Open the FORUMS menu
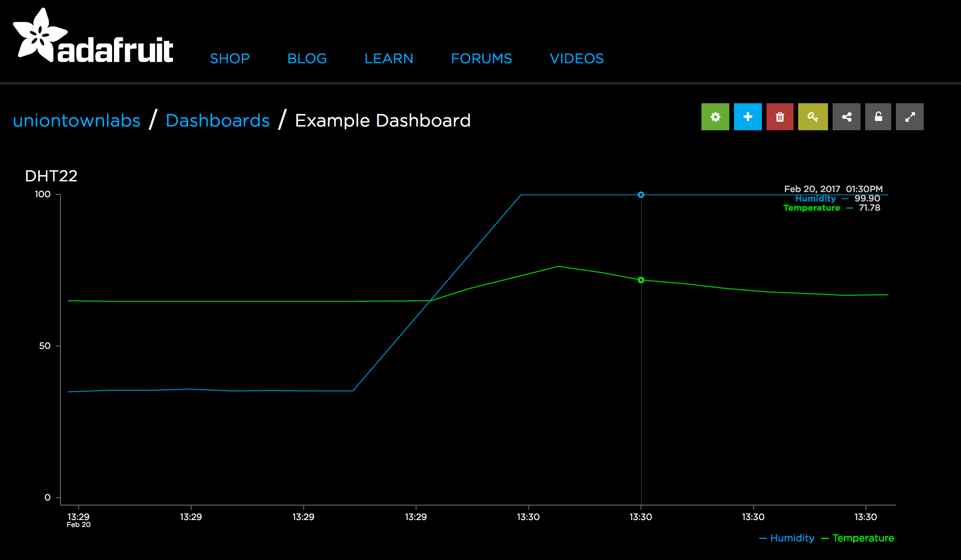The height and width of the screenshot is (560, 961). [481, 58]
